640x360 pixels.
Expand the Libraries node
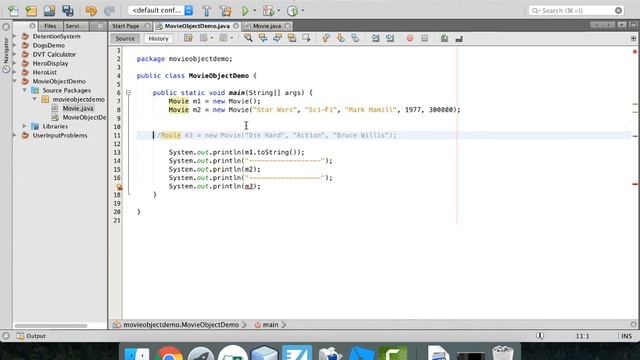click(x=24, y=126)
